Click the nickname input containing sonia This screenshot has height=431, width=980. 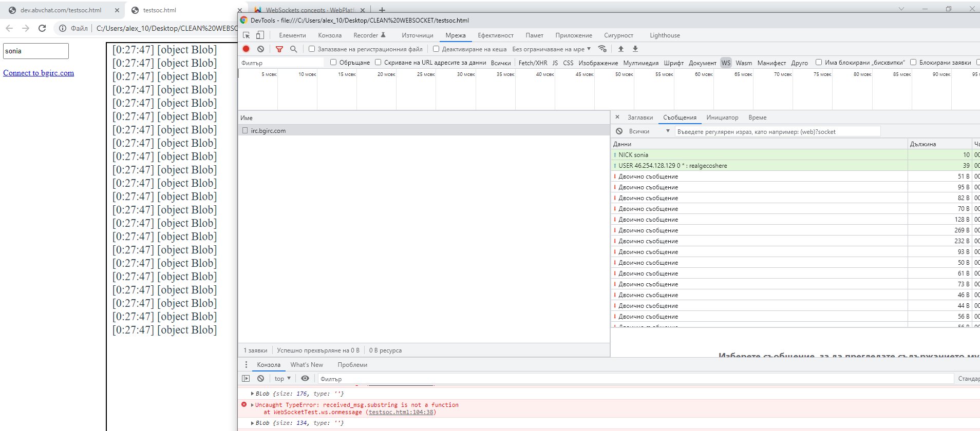click(36, 51)
